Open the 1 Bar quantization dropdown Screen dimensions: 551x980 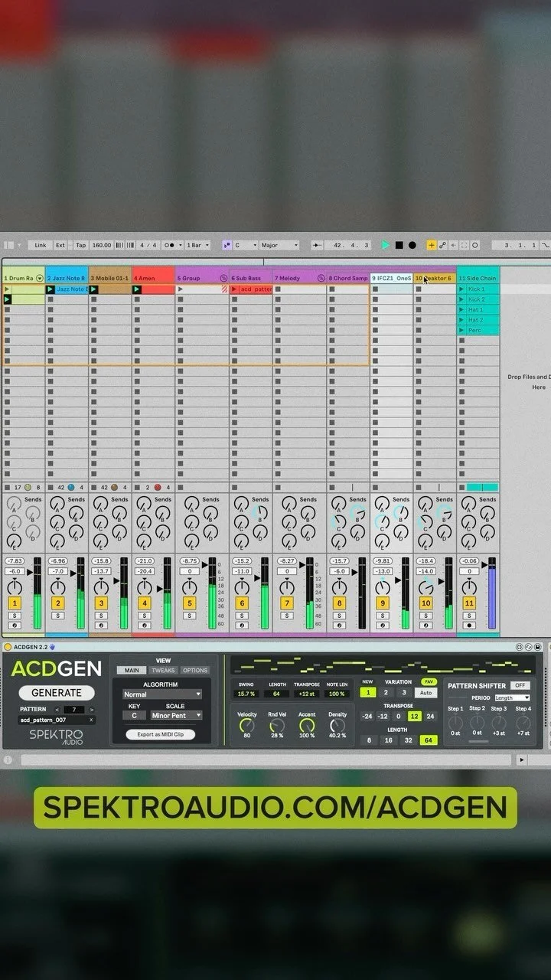tap(197, 245)
